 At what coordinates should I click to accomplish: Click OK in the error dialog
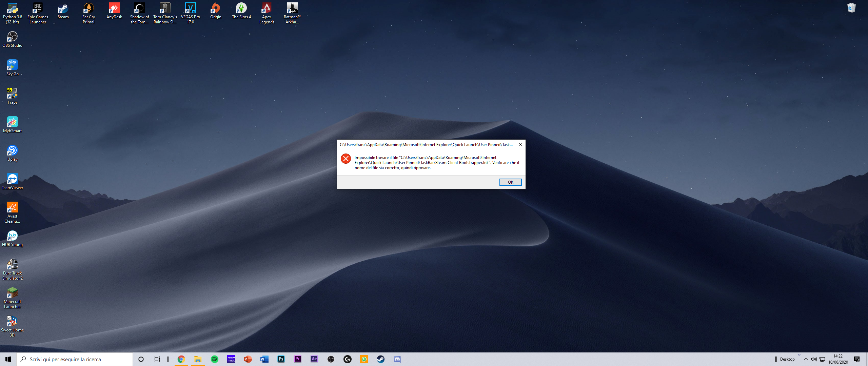click(x=510, y=182)
